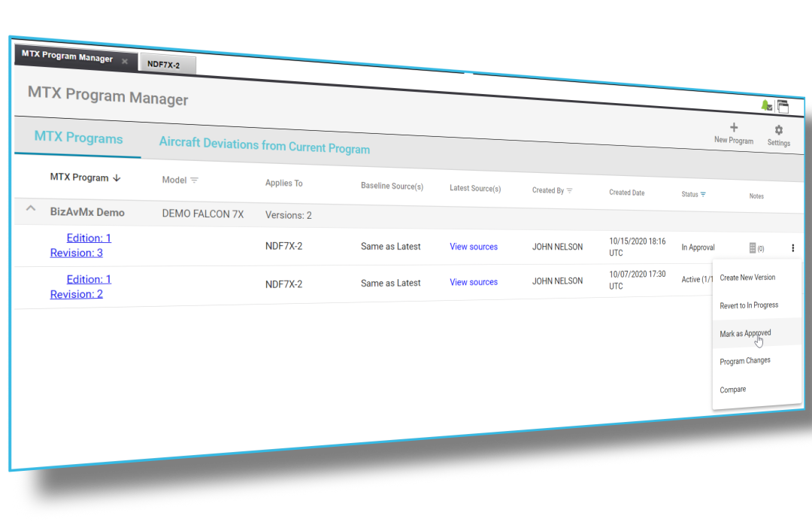This screenshot has height=531, width=812.
Task: Click the three-dot menu on Revision 3 row
Action: click(792, 248)
